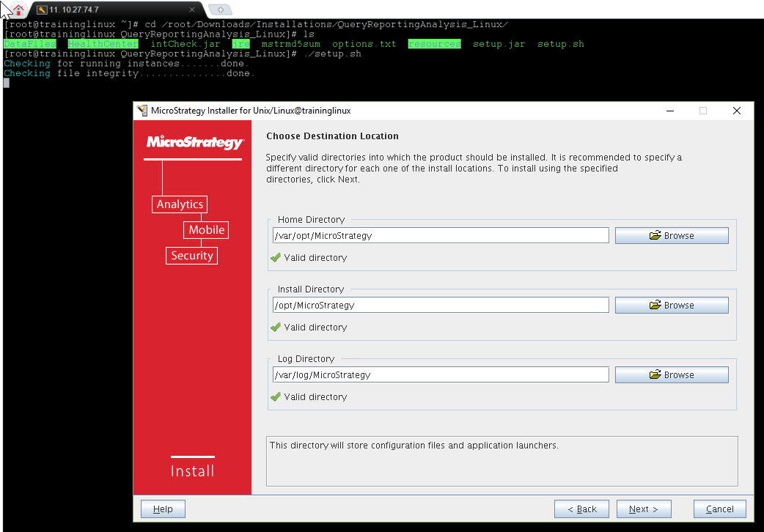Click the home icon tab
This screenshot has height=532, width=764.
(x=18, y=10)
